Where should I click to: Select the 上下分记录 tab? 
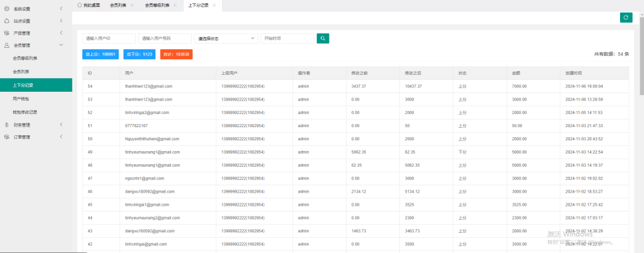(x=198, y=5)
